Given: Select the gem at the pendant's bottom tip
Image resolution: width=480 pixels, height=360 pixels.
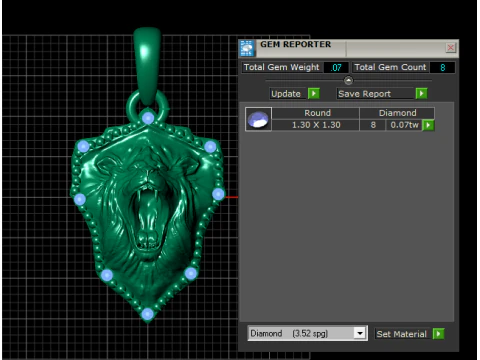Looking at the screenshot, I should click(x=147, y=314).
